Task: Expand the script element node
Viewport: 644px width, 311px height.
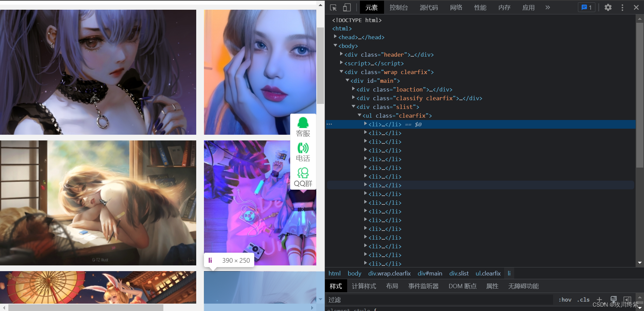Action: [x=341, y=63]
